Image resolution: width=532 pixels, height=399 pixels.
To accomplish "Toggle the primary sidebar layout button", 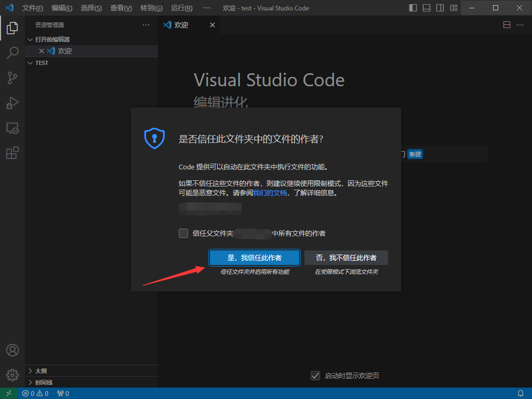I will point(413,8).
